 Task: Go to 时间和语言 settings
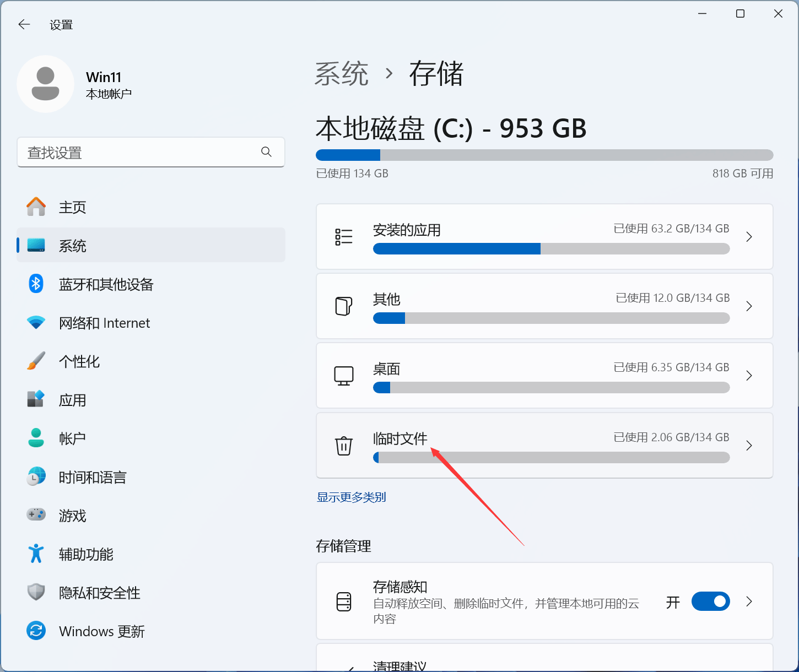pyautogui.click(x=93, y=477)
